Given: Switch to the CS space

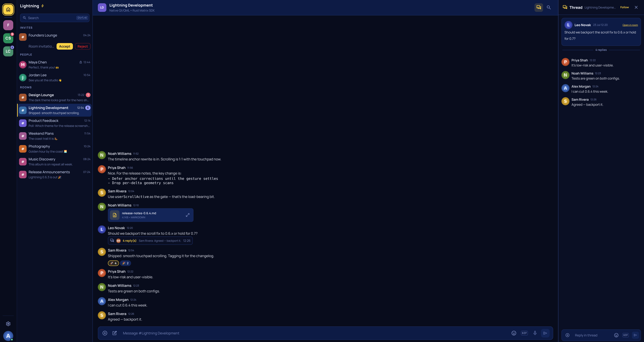Looking at the screenshot, I should (8, 38).
